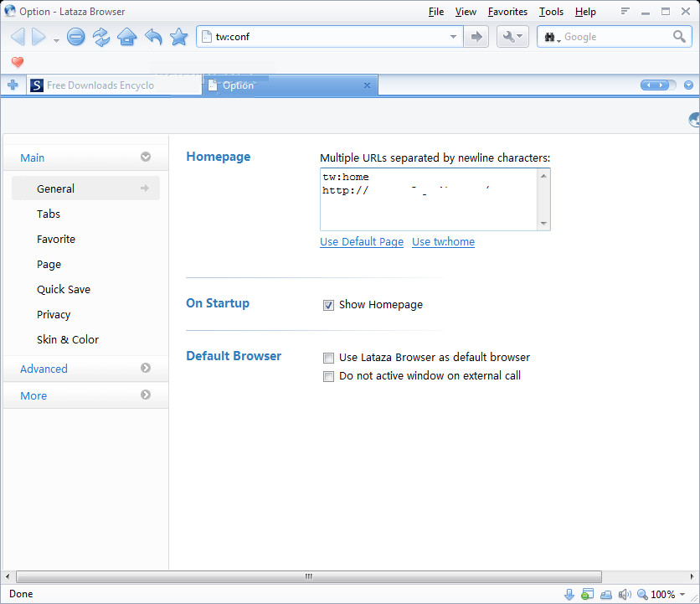Stop page loading with the stop icon
This screenshot has width=700, height=604.
[x=76, y=37]
